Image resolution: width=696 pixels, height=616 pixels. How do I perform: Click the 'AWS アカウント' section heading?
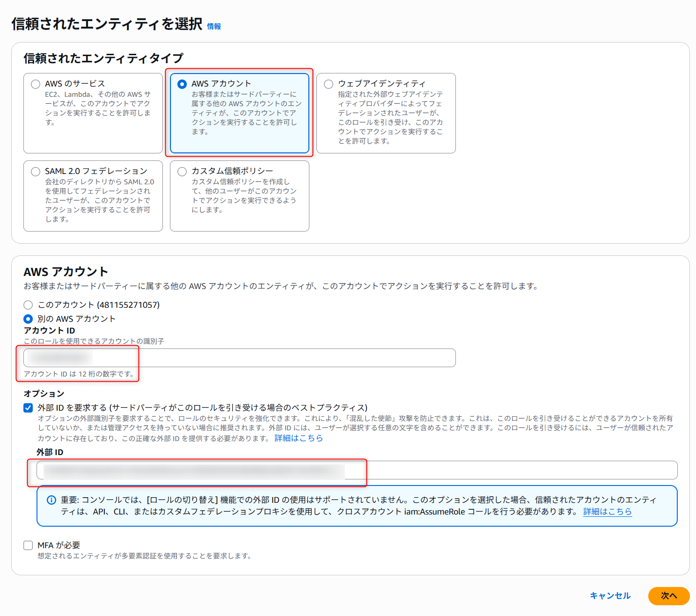[66, 272]
